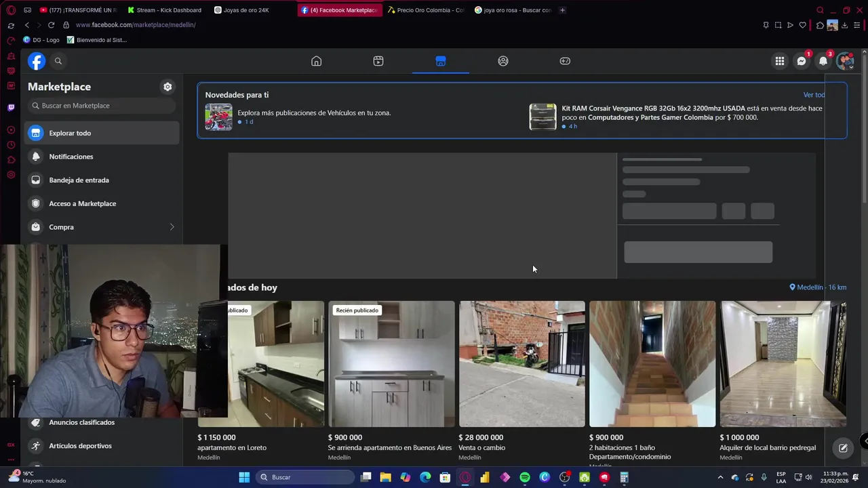Open Venta o cambio listing photo
This screenshot has height=488, width=868.
pyautogui.click(x=521, y=364)
